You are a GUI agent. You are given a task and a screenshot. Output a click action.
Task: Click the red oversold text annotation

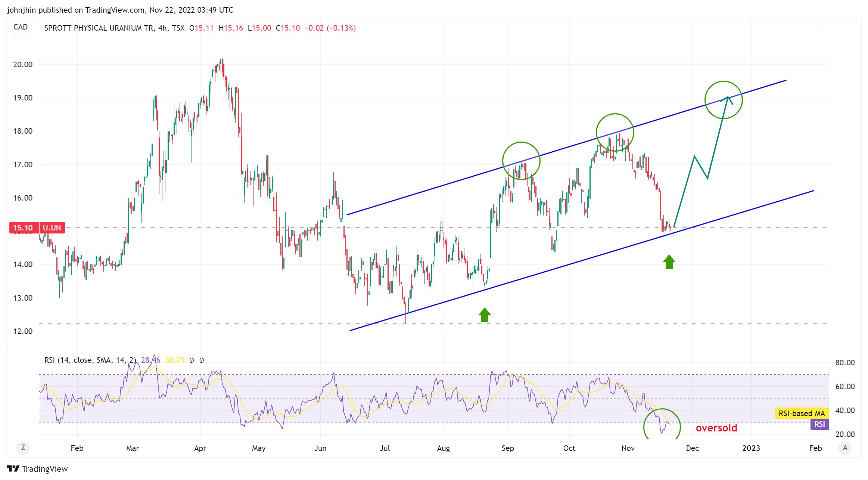tap(716, 428)
